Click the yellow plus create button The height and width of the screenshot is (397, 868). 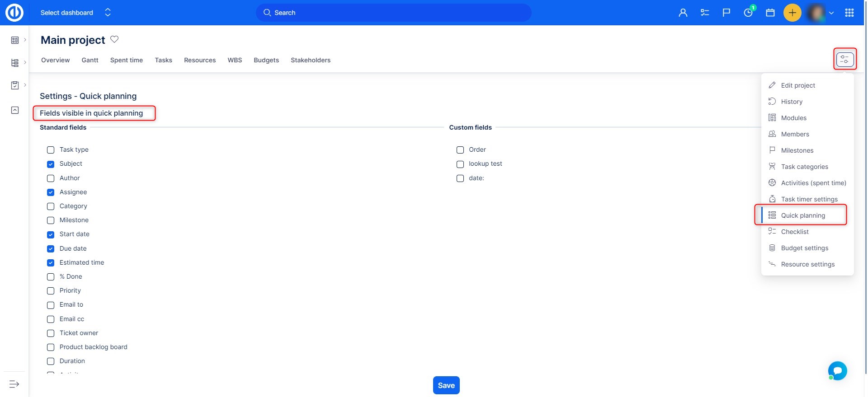point(792,13)
